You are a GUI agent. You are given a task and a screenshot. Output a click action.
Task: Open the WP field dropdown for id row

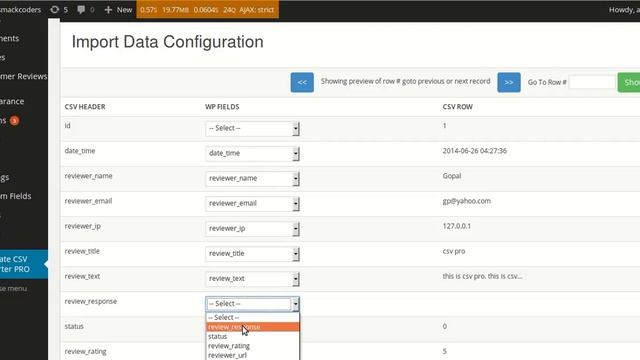pos(252,128)
